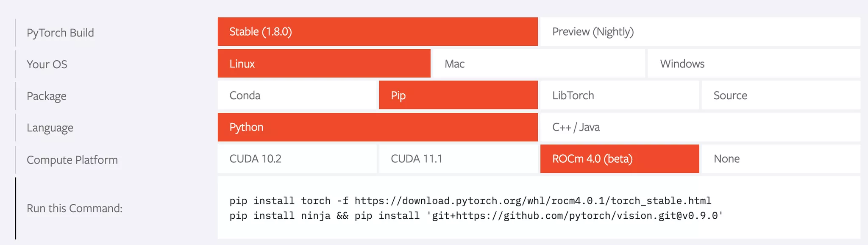868x245 pixels.
Task: Click the Compute Platform row label
Action: 72,160
